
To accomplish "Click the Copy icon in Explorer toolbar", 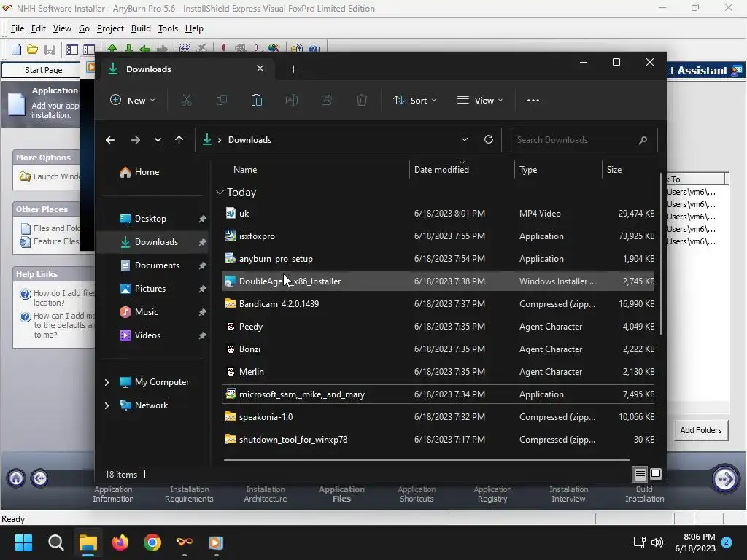I will (222, 101).
